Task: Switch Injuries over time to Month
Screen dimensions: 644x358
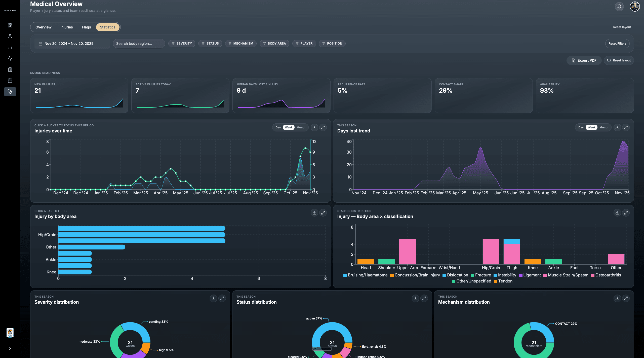Action: 301,127
